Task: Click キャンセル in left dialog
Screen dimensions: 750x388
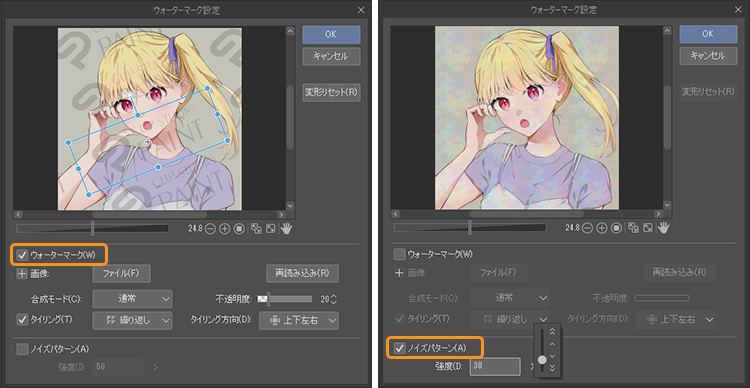Action: 331,56
